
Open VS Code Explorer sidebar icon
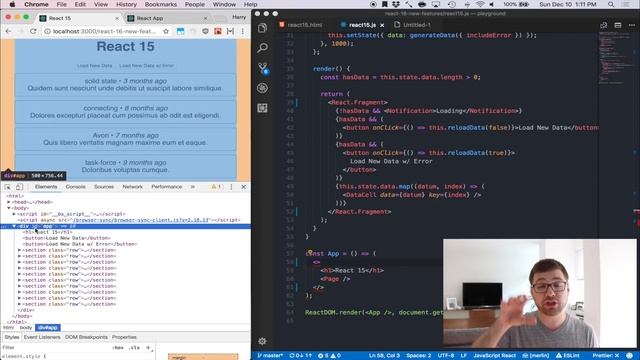coord(262,28)
